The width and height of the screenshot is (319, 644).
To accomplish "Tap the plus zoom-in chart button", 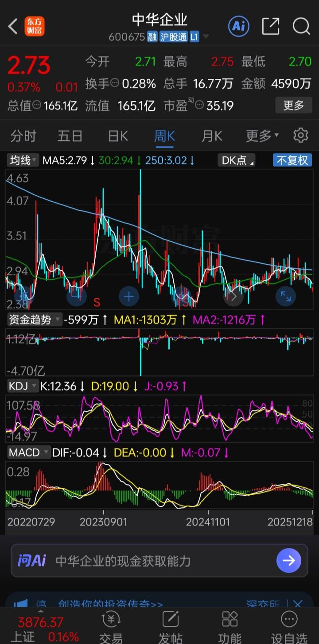I will tap(129, 296).
